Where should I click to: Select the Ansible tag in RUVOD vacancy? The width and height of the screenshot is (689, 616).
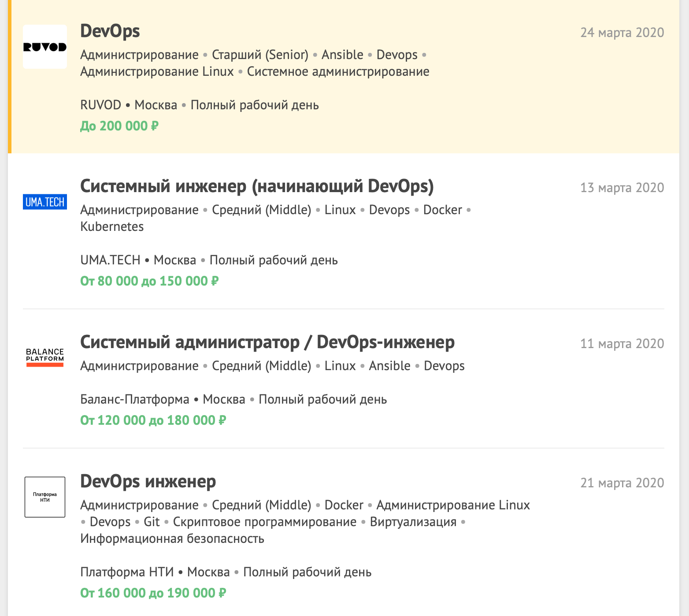pyautogui.click(x=342, y=55)
